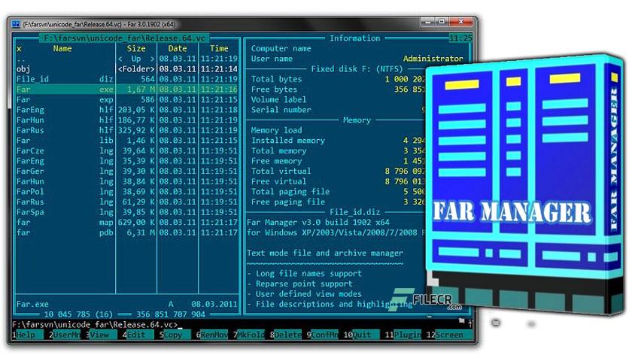
Task: Select the FarGer lng file row
Action: (x=126, y=171)
